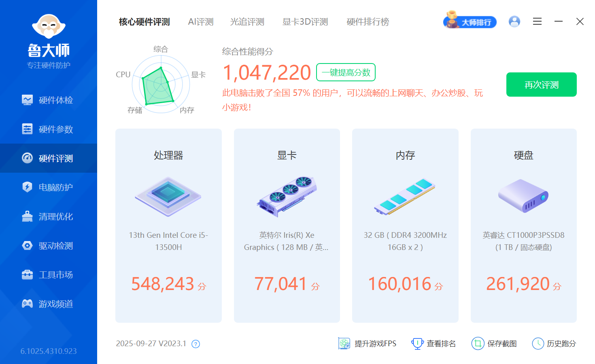Open 驱动检测 in the sidebar
The width and height of the screenshot is (595, 364).
[x=49, y=245]
